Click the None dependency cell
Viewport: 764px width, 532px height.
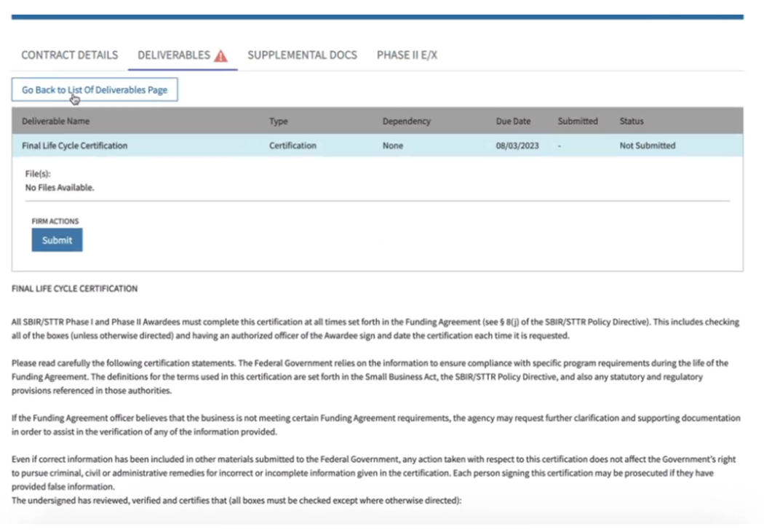[393, 146]
